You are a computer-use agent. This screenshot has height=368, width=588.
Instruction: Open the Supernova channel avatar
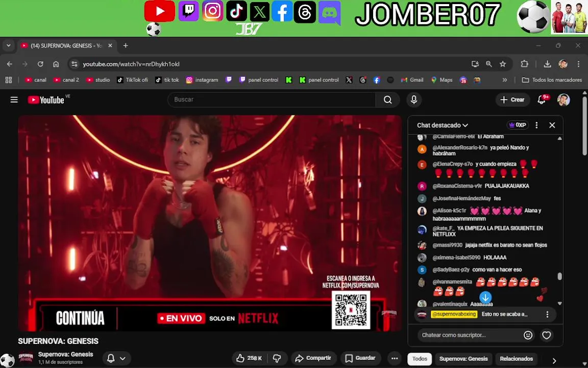26,358
